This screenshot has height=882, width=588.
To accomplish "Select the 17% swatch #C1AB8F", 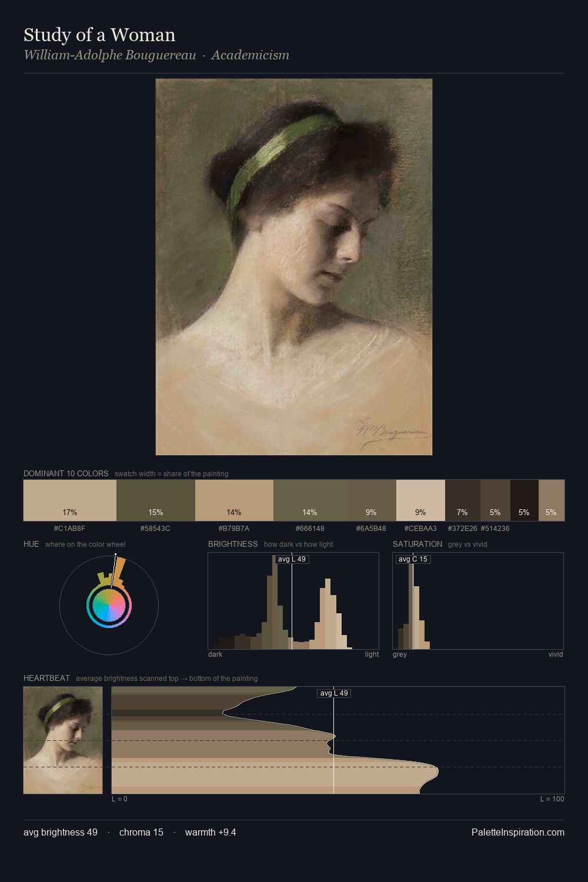I will coord(70,500).
